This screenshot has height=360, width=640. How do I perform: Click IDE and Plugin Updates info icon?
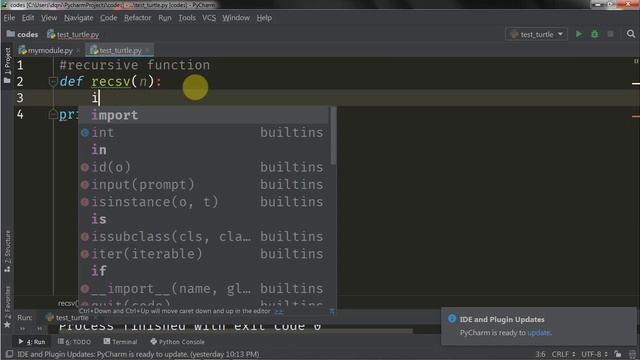pyautogui.click(x=451, y=319)
